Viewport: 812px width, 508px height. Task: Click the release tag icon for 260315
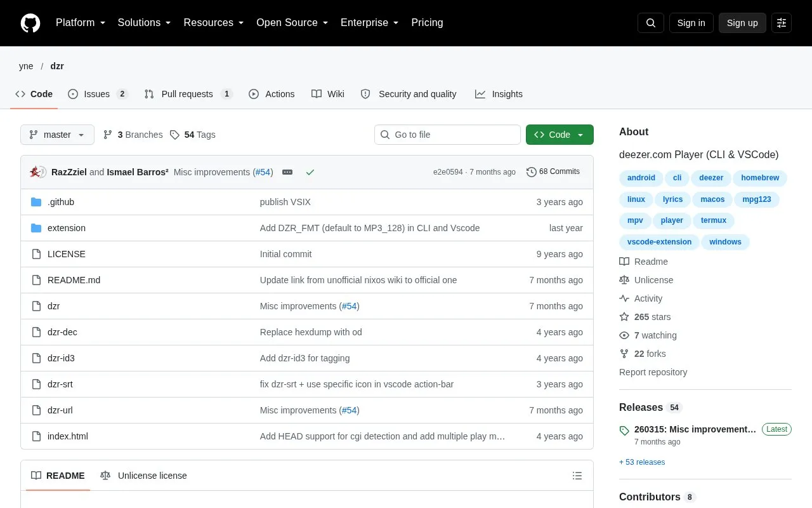(624, 430)
